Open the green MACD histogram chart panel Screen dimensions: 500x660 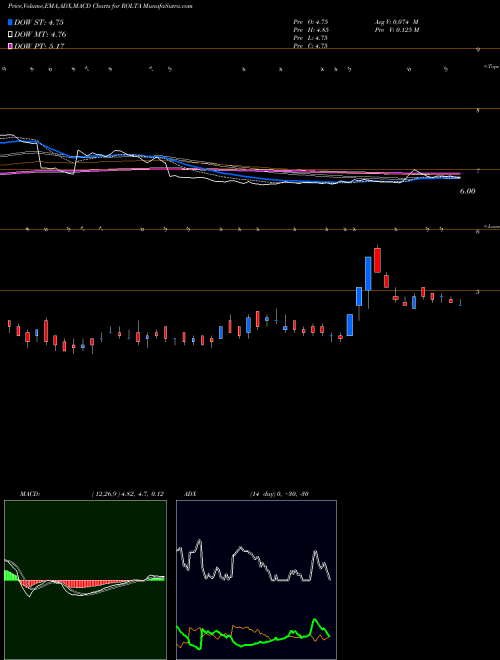tap(85, 580)
